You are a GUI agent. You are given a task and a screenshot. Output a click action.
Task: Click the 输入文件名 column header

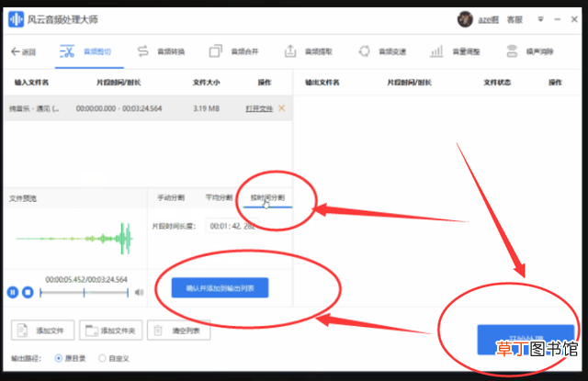click(x=31, y=83)
